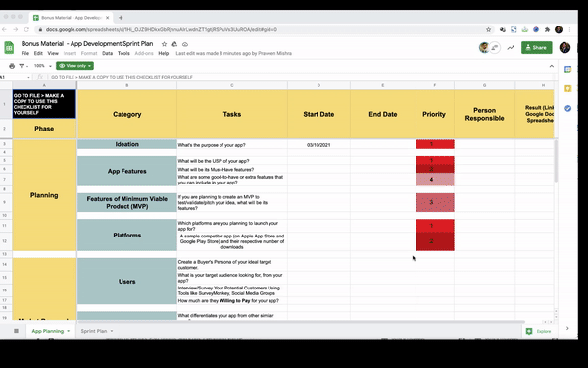Select the Ideation category cell
The height and width of the screenshot is (368, 588).
tap(127, 144)
